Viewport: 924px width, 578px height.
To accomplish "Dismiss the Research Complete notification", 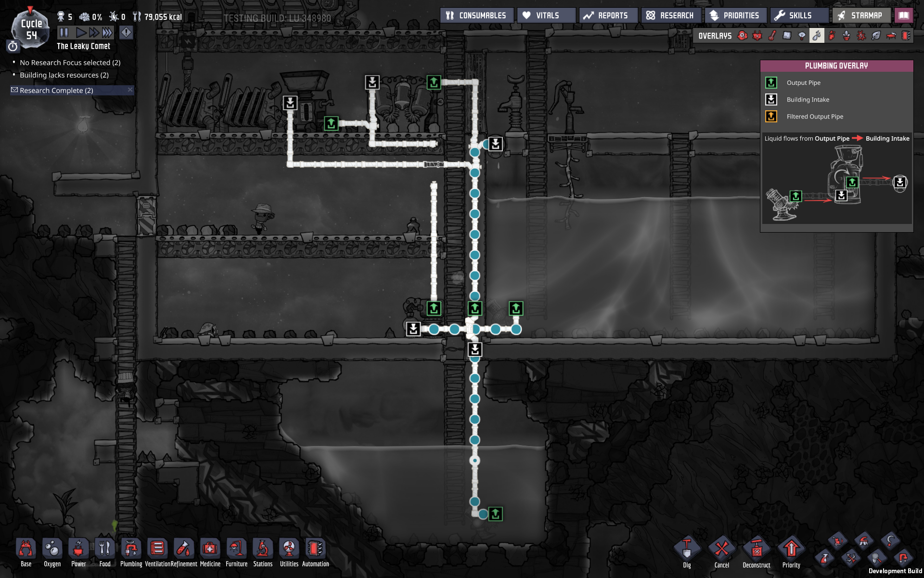I will 130,90.
